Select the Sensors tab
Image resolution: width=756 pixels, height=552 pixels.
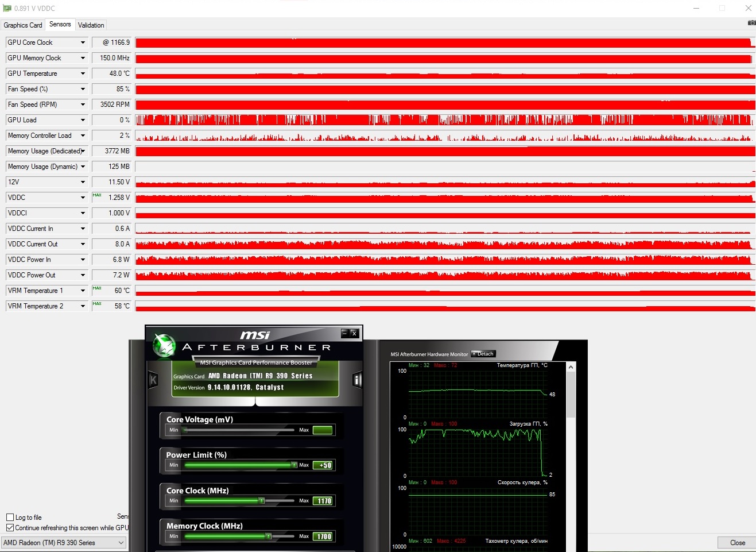[x=60, y=24]
